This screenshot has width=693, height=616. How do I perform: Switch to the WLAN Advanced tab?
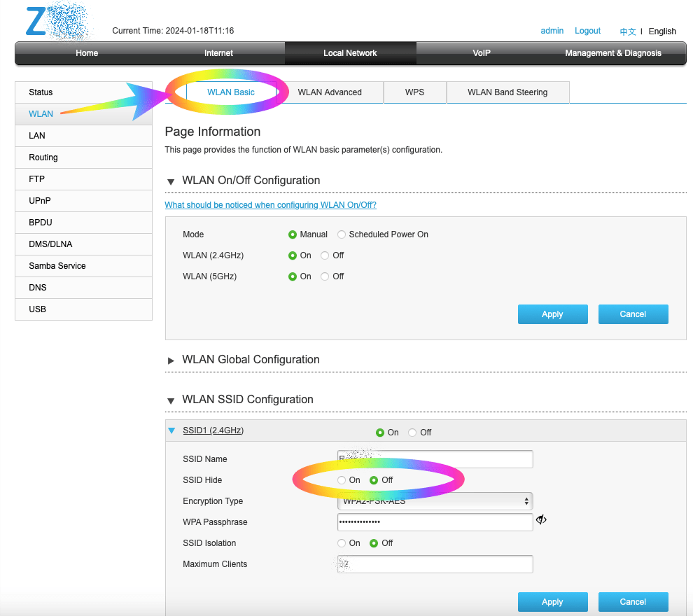pos(330,92)
